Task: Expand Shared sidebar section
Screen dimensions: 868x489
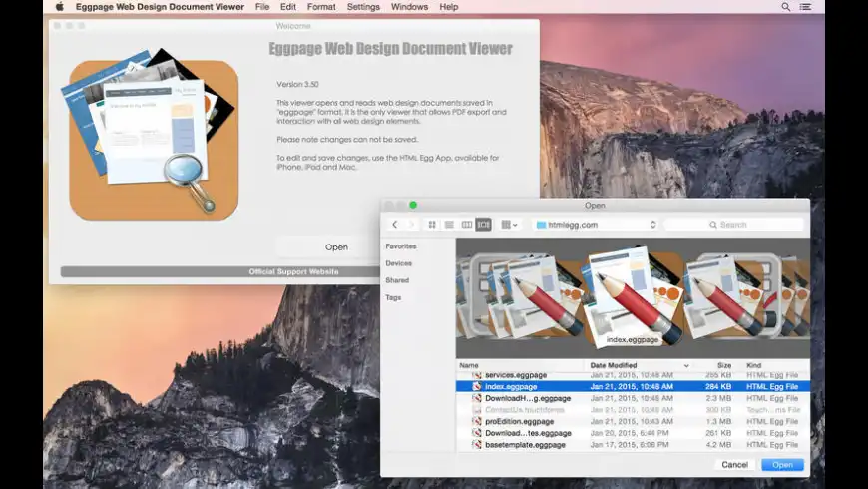Action: tap(397, 280)
